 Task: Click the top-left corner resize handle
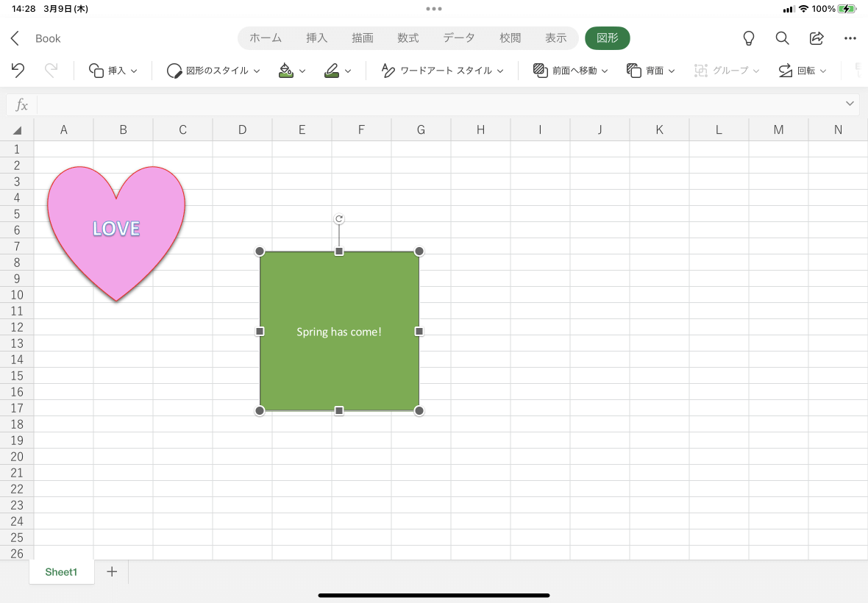(x=260, y=251)
